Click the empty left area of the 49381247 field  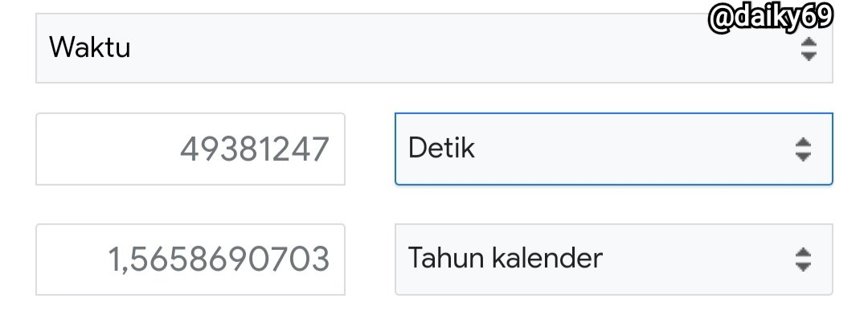coord(105,149)
